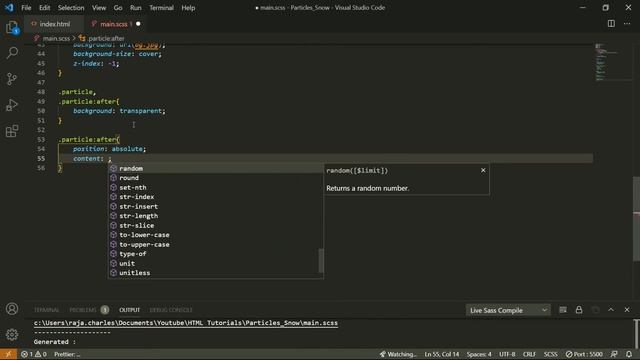The image size is (640, 360).
Task: Click the remote window indicator in status bar
Action: pyautogui.click(x=8, y=354)
